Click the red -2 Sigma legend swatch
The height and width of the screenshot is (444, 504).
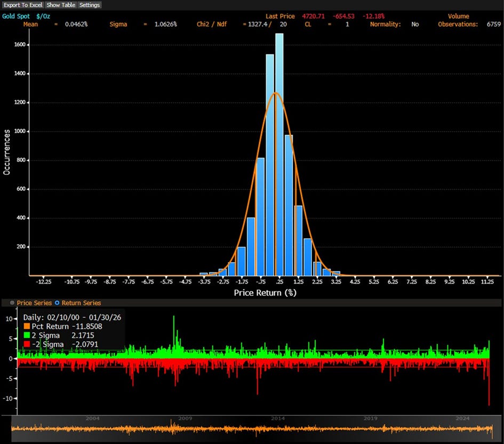point(26,344)
